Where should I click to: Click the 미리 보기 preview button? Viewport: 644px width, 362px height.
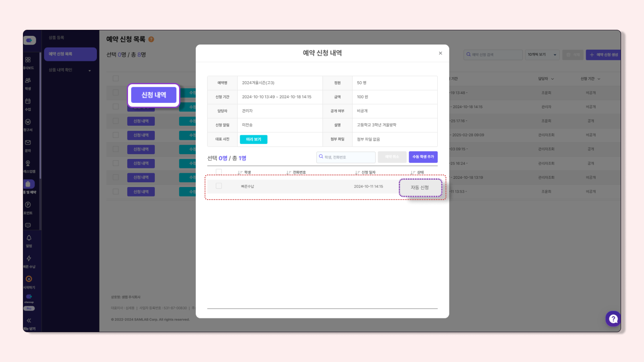tap(254, 140)
